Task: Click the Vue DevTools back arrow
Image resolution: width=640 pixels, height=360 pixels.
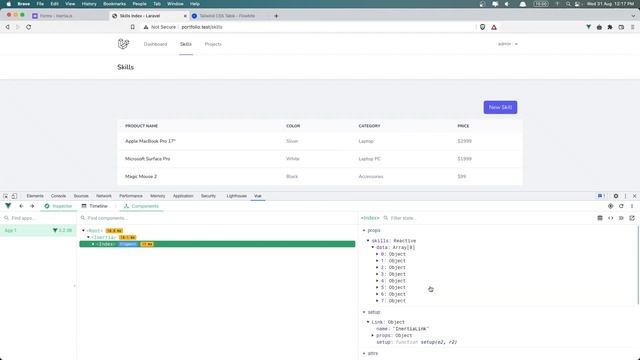Action: coord(21,206)
